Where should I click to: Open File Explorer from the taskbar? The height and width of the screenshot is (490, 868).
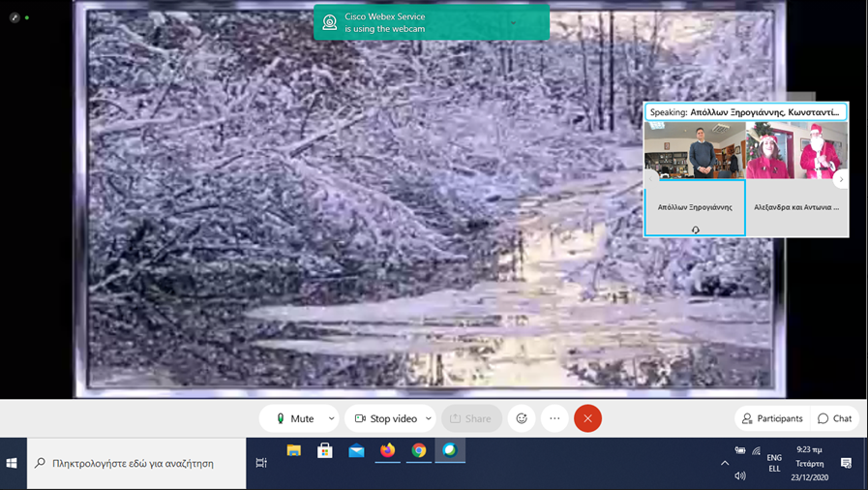click(x=294, y=450)
